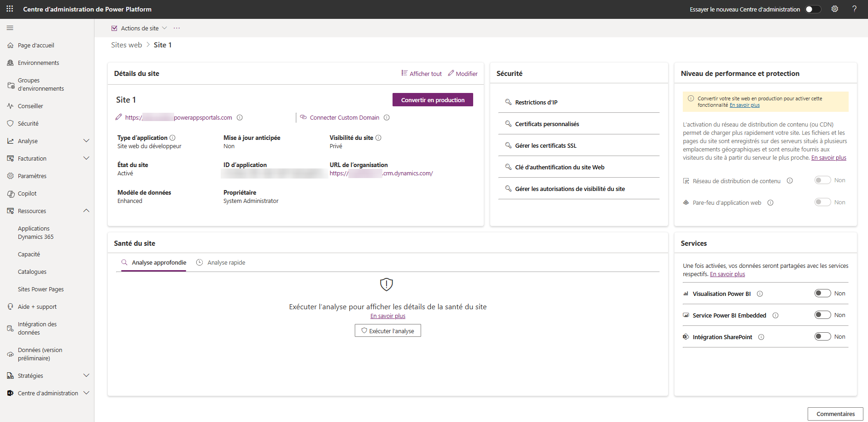The width and height of the screenshot is (868, 422).
Task: Click the Power BI chart icon beside Visualisation
Action: coord(686,294)
